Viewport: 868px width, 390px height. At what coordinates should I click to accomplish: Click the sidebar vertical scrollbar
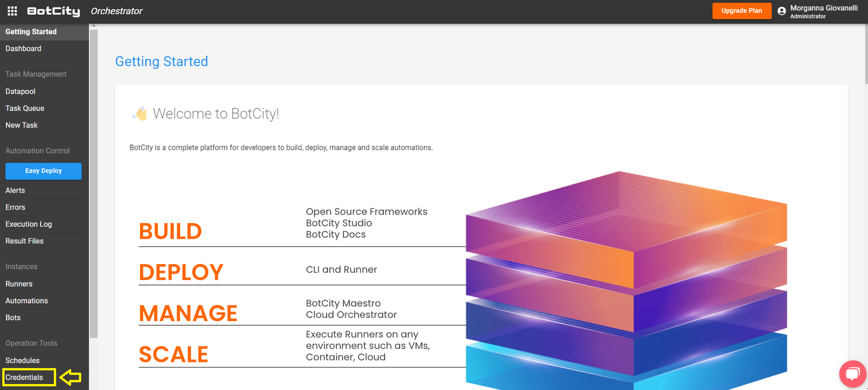click(x=93, y=184)
